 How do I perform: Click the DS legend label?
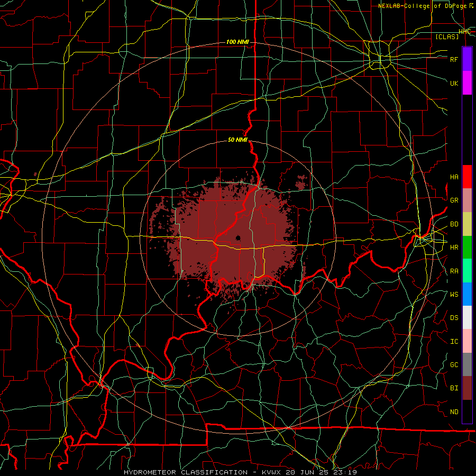pos(454,318)
